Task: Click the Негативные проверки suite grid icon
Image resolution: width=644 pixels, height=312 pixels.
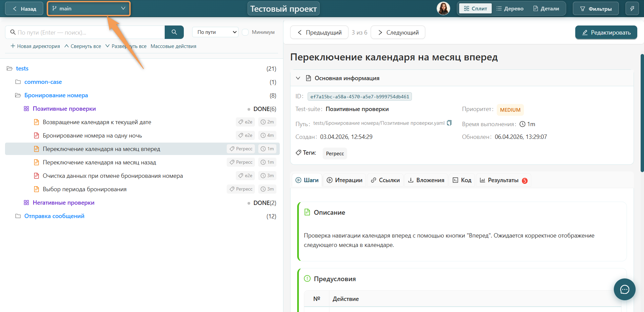Action: (26, 203)
